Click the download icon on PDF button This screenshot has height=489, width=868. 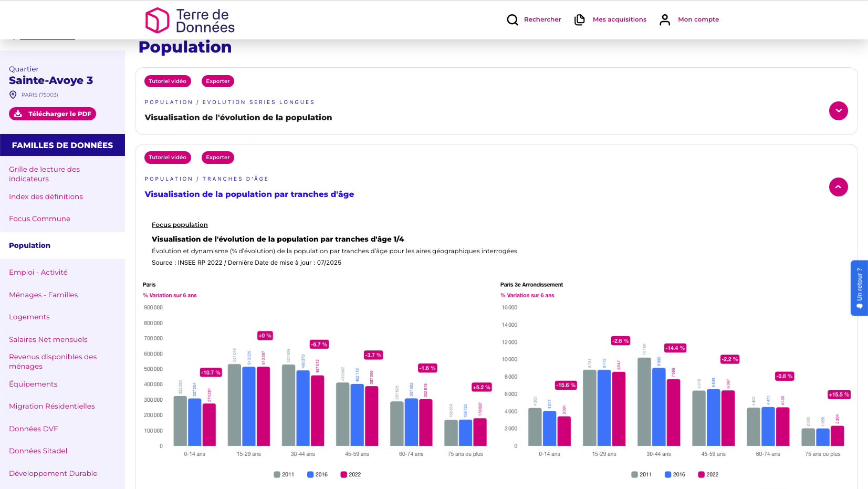tap(18, 114)
